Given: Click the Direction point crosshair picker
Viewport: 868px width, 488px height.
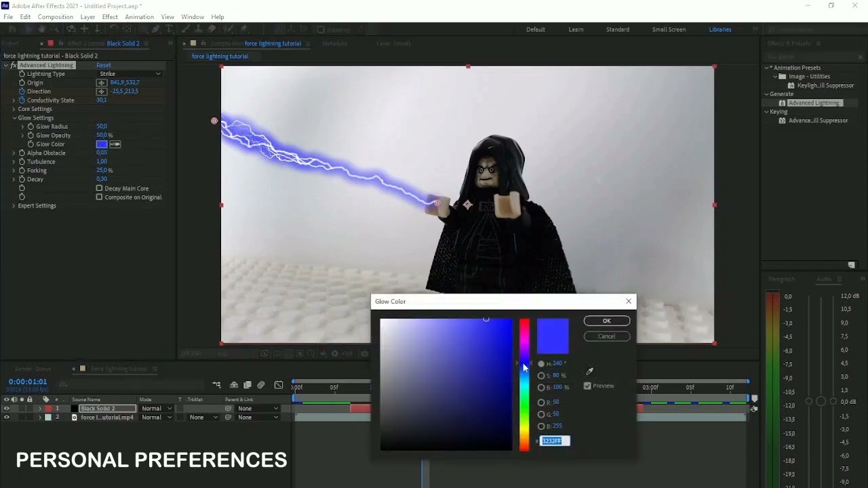Looking at the screenshot, I should 102,91.
